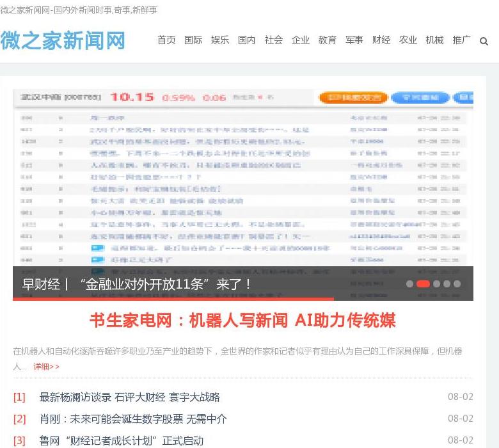Go to the 机械 section
The image size is (499, 448).
[x=435, y=40]
